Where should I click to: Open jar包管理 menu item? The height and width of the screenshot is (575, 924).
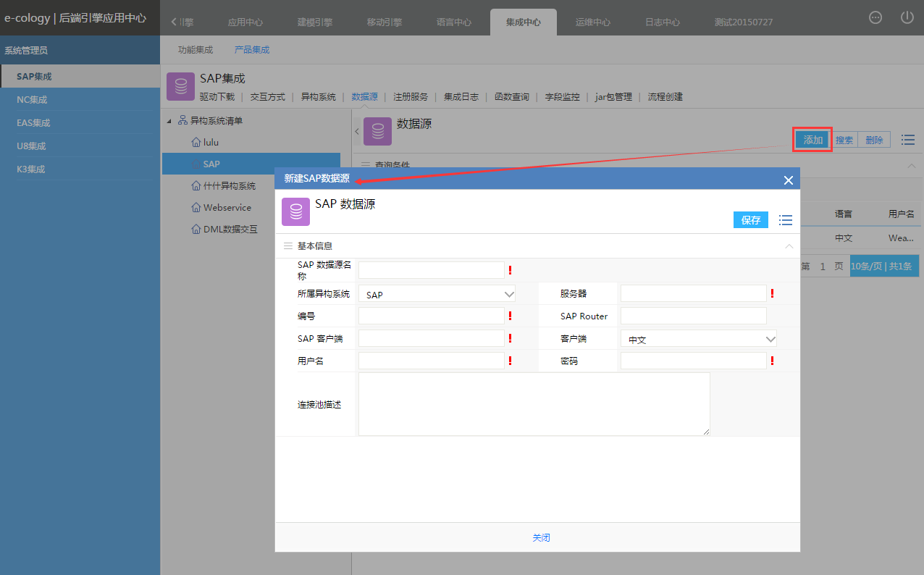click(x=614, y=97)
